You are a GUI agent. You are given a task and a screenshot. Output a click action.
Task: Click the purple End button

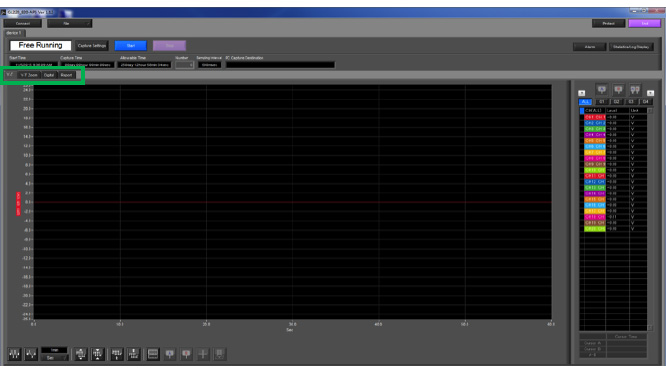coord(645,23)
